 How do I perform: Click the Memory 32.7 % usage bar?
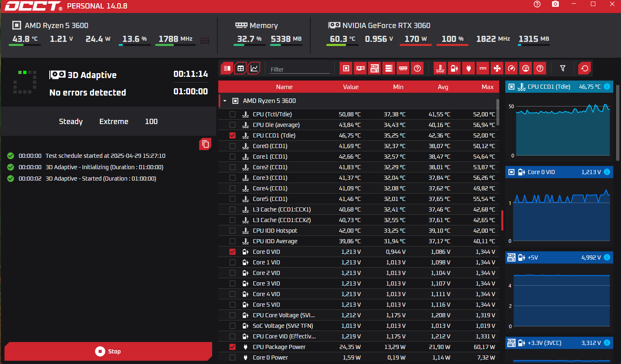point(249,45)
